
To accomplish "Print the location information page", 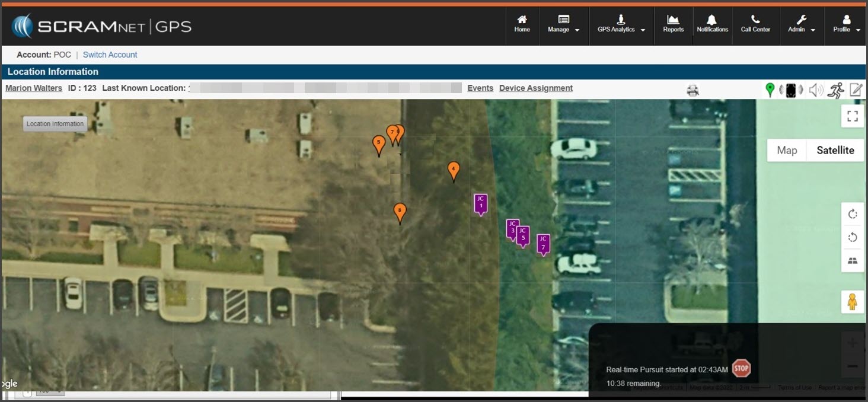I will click(693, 90).
